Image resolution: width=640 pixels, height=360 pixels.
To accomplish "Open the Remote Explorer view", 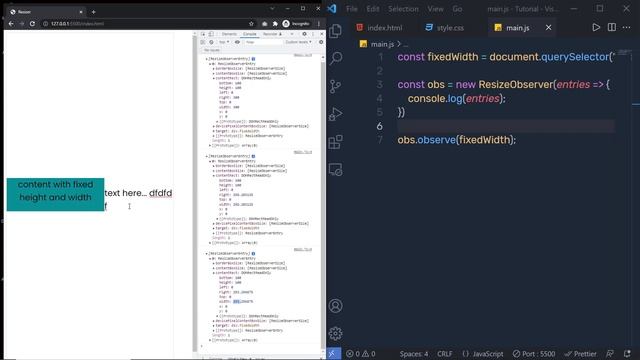I will (336, 169).
